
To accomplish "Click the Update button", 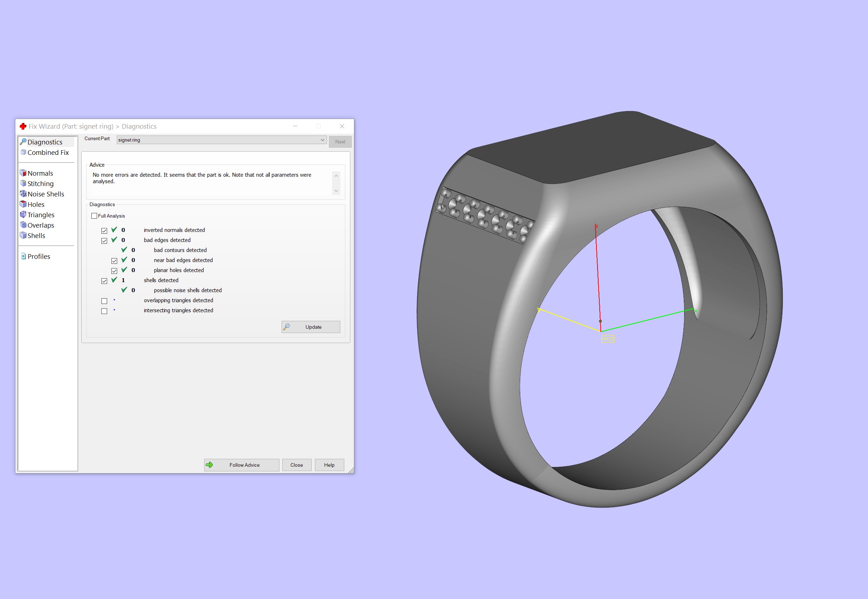I will tap(311, 327).
